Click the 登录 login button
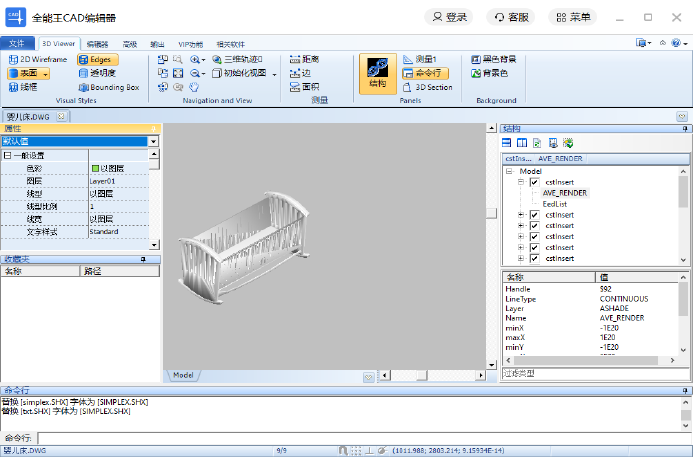 [449, 17]
